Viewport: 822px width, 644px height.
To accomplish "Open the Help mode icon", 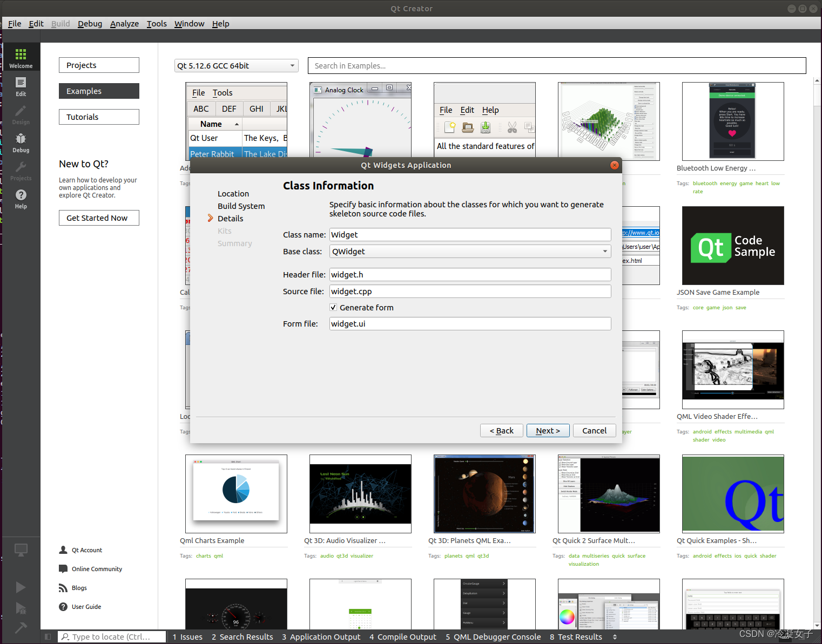I will pos(21,198).
